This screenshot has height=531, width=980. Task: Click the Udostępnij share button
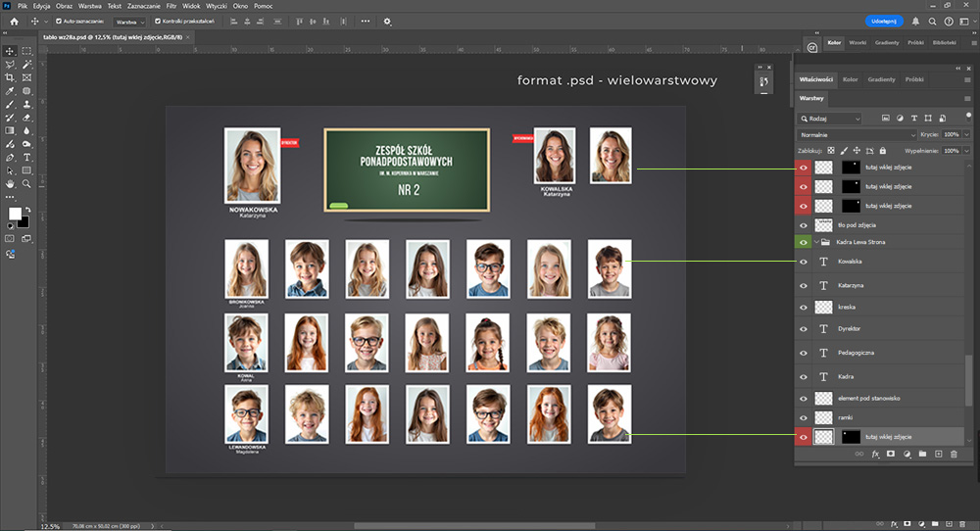[x=884, y=22]
